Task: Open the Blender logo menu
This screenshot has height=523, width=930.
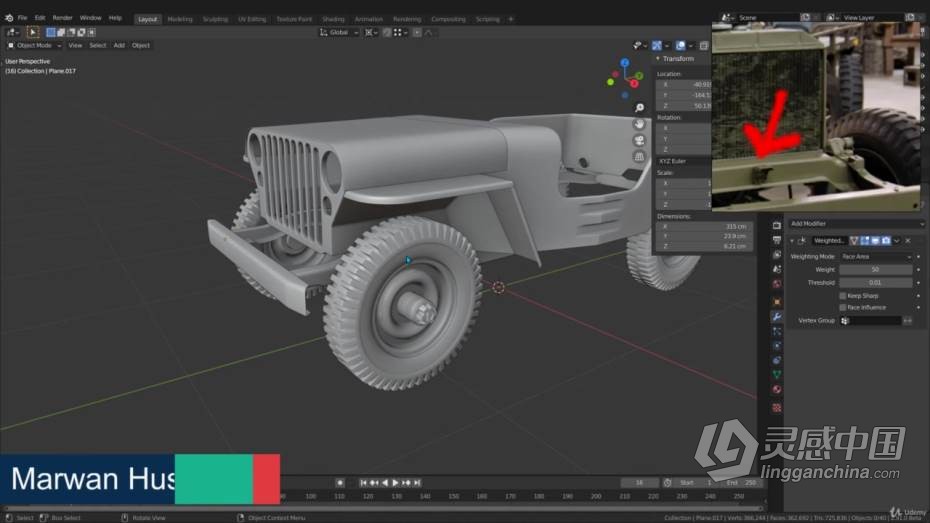Action: (x=9, y=18)
